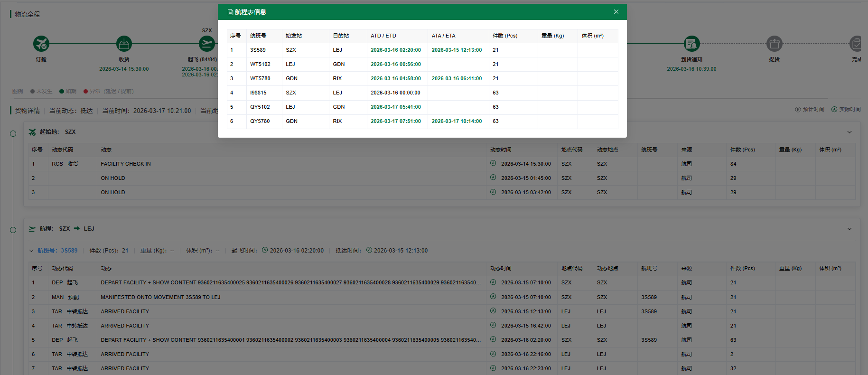Click the 订舱 booking step icon
The image size is (868, 375).
(x=41, y=44)
